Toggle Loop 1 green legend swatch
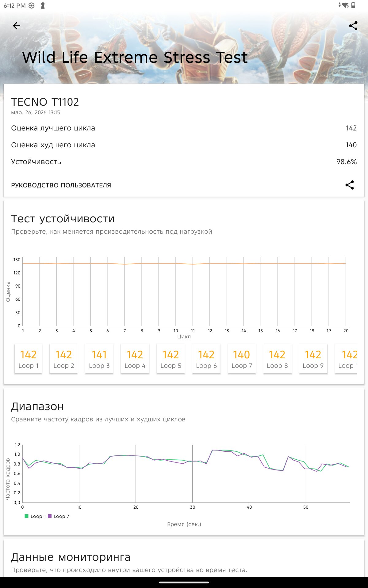This screenshot has width=368, height=588. 27,516
